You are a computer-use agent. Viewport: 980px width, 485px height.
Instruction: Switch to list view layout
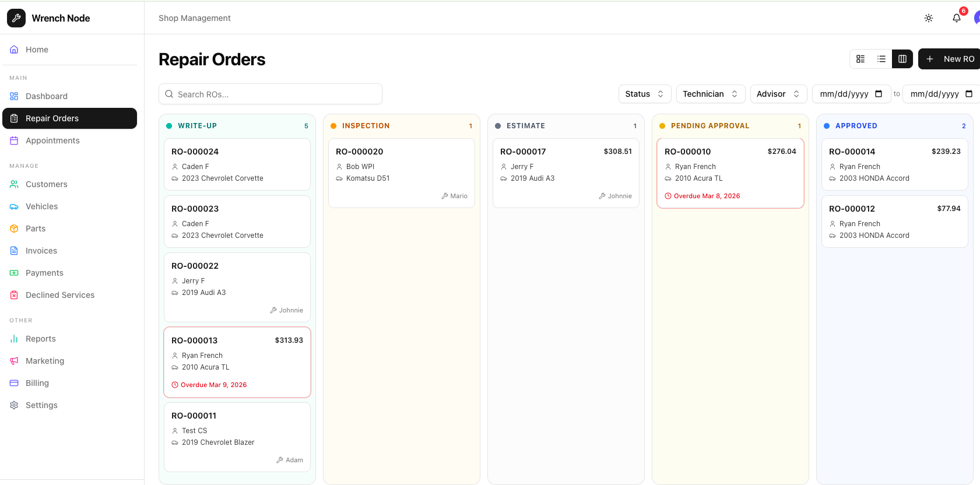(x=881, y=59)
